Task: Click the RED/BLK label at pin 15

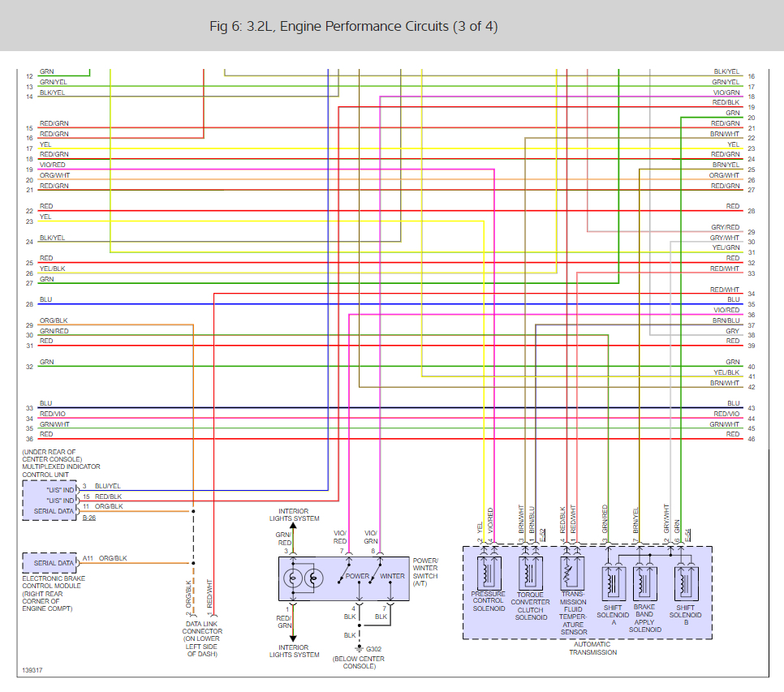Action: [109, 496]
